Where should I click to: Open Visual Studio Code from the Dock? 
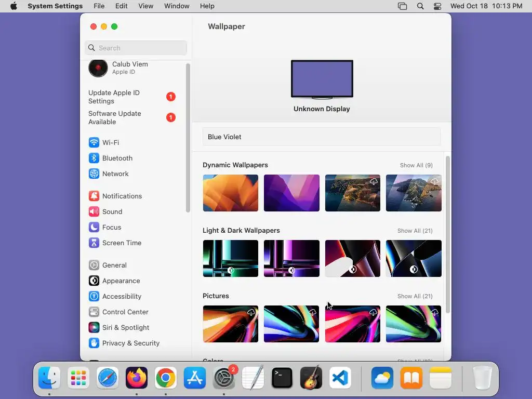pos(340,378)
